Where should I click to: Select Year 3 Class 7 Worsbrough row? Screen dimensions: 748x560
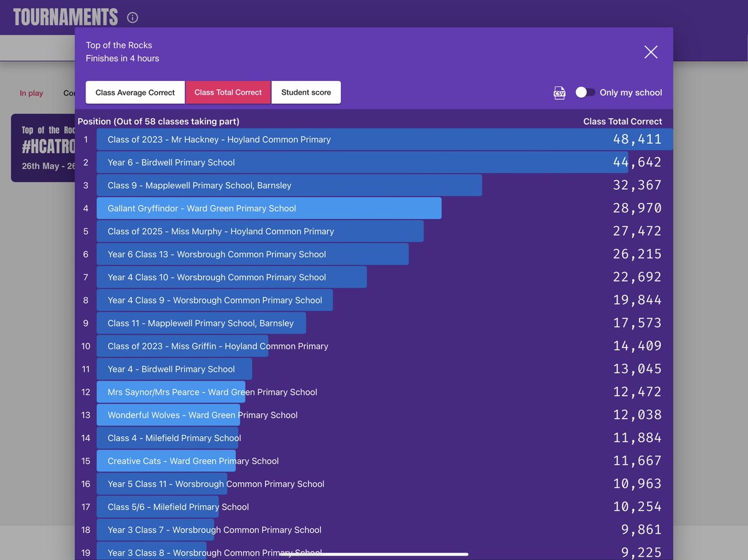coord(374,530)
